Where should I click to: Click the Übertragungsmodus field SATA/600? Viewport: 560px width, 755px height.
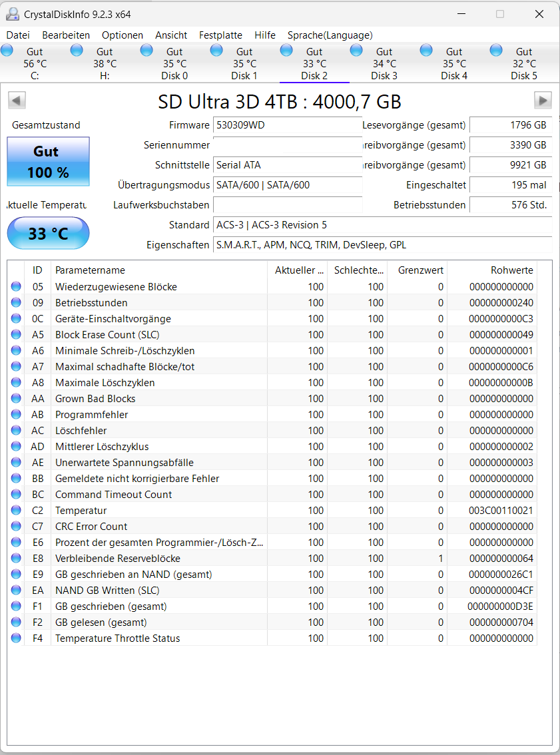[288, 185]
